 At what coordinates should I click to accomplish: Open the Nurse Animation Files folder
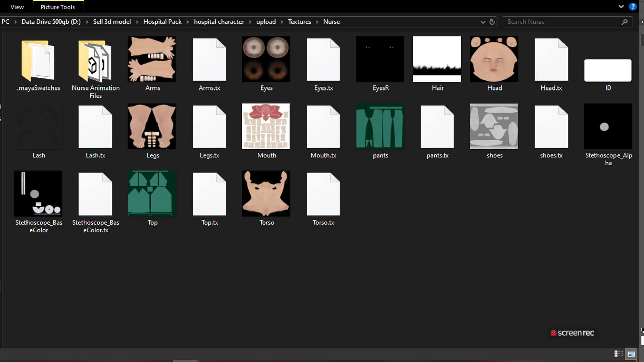[95, 60]
